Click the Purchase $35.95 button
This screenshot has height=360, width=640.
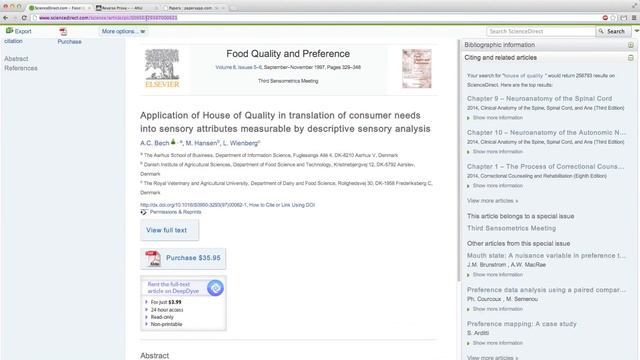[183, 258]
